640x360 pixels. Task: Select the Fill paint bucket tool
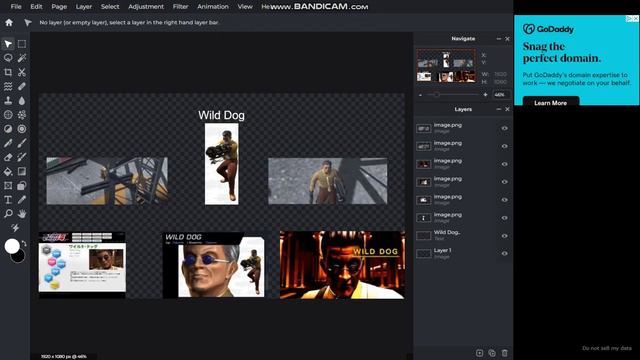8,171
